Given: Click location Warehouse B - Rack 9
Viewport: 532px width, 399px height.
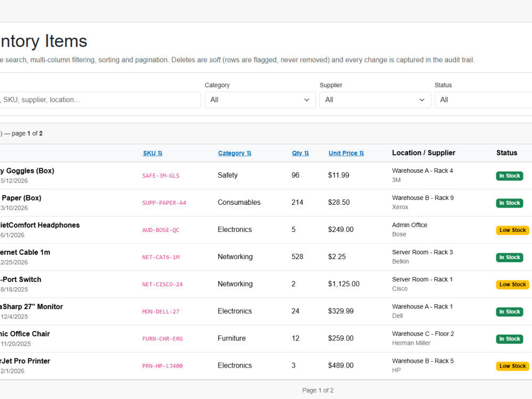Looking at the screenshot, I should tap(423, 198).
